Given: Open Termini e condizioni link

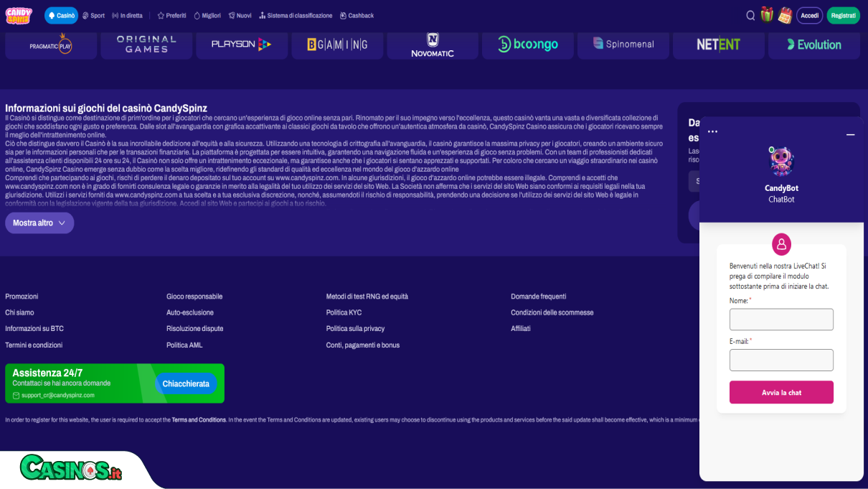Looking at the screenshot, I should point(34,345).
